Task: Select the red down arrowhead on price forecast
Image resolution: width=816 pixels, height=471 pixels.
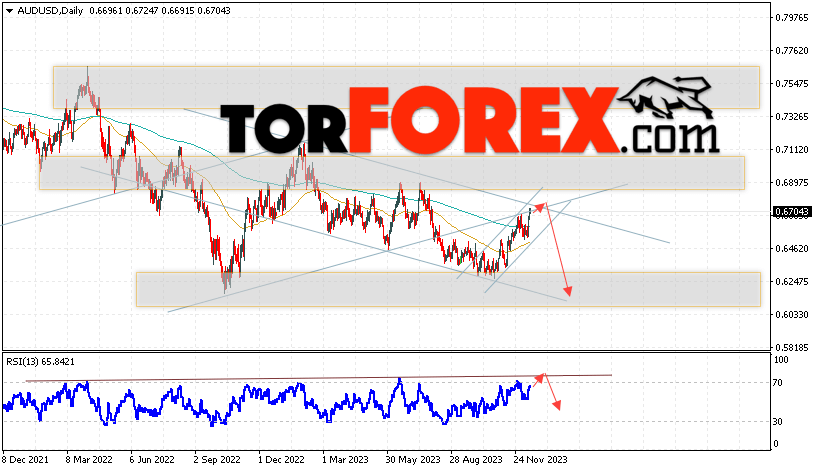Action: [568, 290]
